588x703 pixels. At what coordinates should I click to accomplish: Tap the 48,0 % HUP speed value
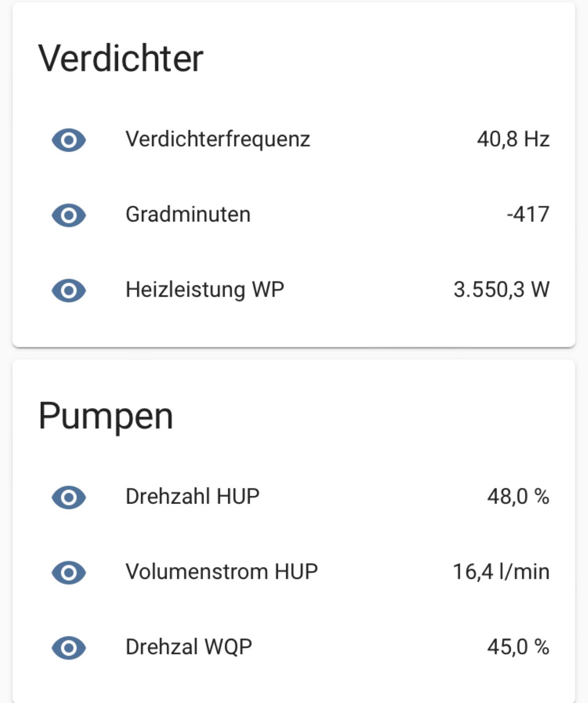[x=518, y=497]
